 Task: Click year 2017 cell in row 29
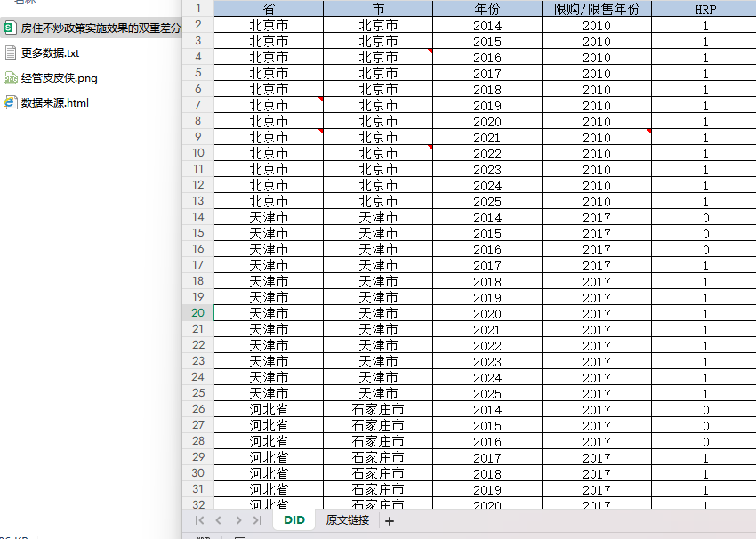487,457
